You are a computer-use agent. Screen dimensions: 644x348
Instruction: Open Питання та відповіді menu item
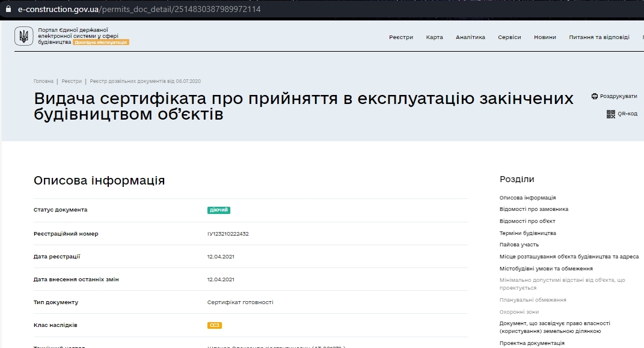(599, 37)
